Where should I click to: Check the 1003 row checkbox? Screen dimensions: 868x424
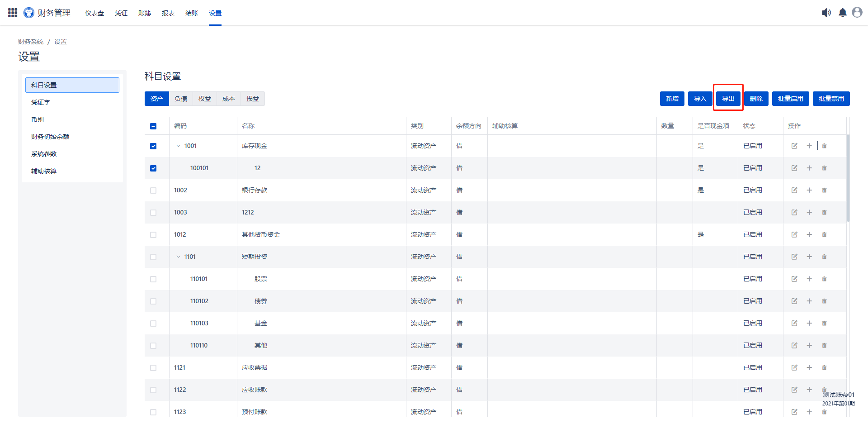point(153,213)
